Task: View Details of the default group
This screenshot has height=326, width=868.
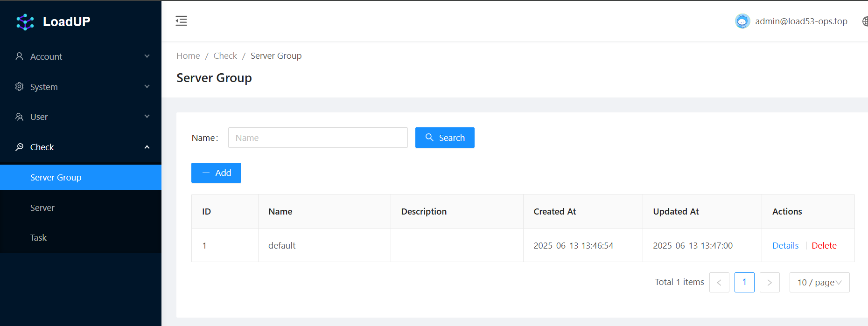Action: click(785, 245)
